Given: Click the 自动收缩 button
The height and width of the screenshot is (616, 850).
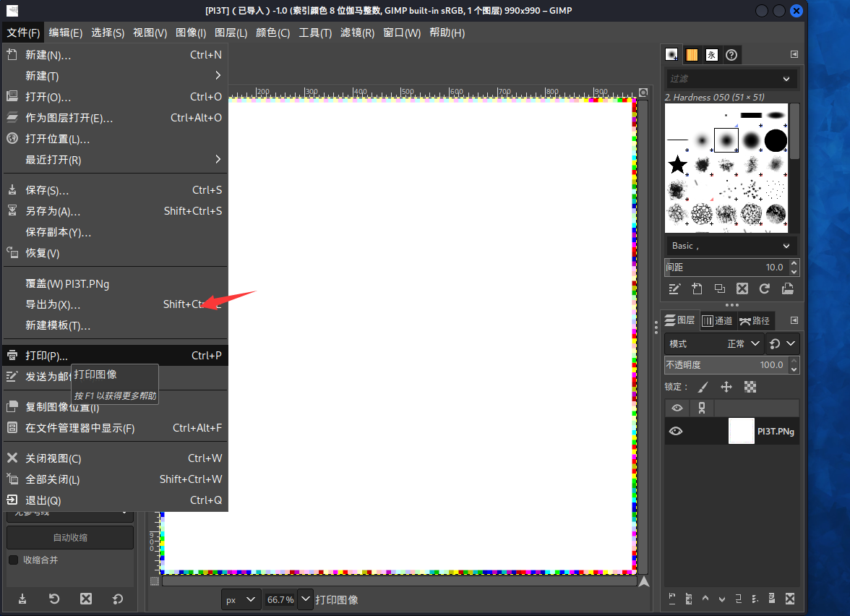Looking at the screenshot, I should pos(70,537).
